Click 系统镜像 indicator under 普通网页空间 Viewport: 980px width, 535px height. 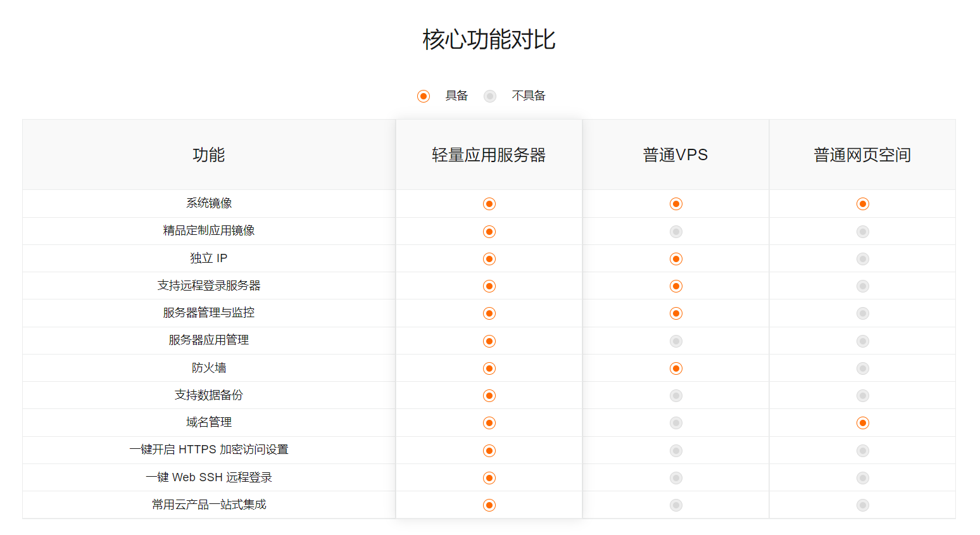863,204
